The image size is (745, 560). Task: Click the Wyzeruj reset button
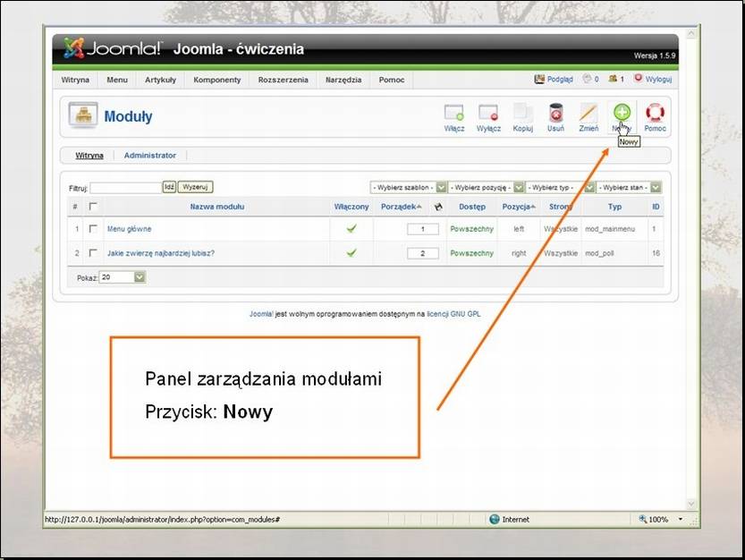pyautogui.click(x=195, y=187)
